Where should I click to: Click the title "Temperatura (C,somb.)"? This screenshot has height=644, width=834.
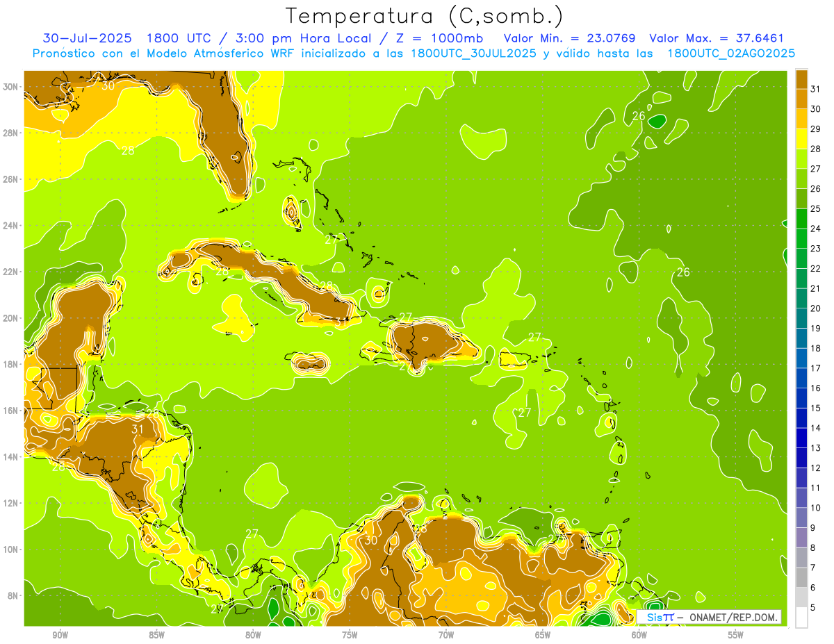pos(425,16)
